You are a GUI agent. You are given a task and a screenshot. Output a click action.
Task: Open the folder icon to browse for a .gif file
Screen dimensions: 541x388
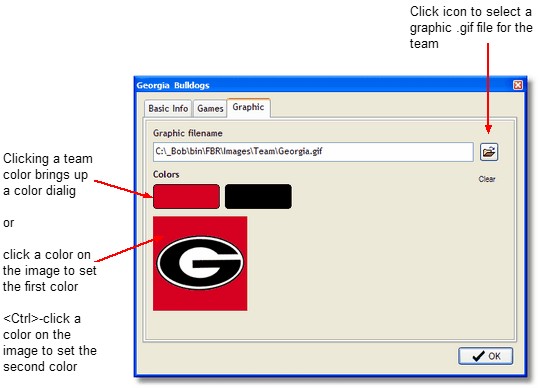click(489, 152)
